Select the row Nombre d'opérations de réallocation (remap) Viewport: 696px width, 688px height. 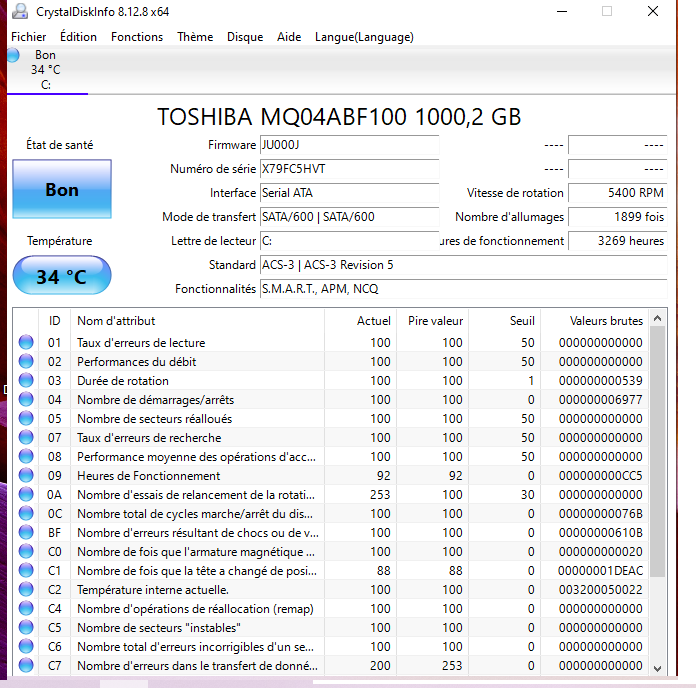(331, 609)
